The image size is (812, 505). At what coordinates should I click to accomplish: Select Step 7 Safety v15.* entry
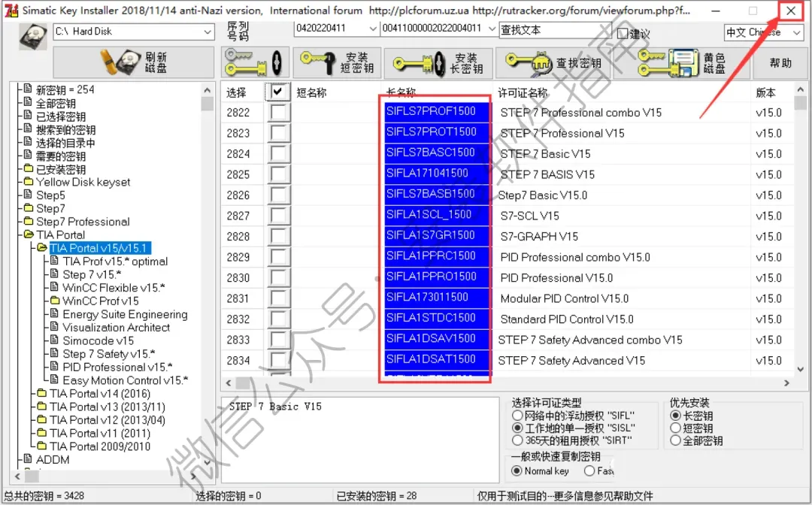[109, 354]
